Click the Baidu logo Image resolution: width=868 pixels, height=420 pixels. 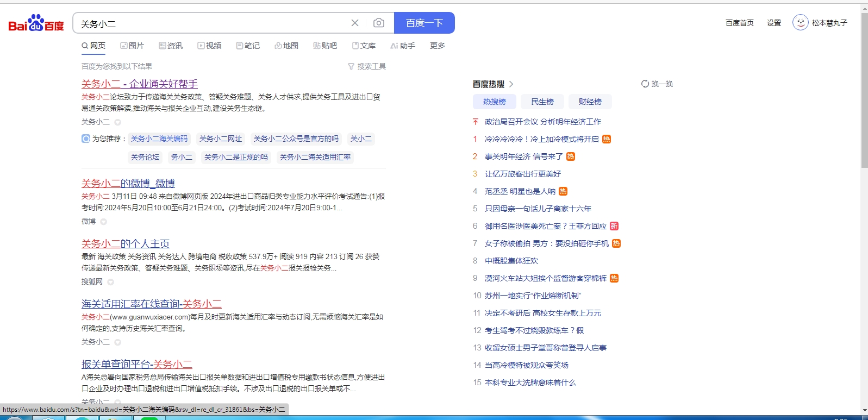click(x=36, y=23)
